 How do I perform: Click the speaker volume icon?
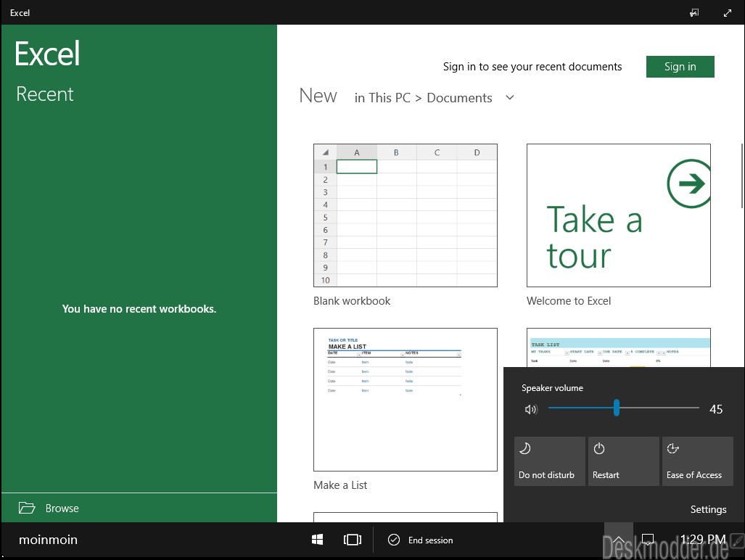[531, 409]
